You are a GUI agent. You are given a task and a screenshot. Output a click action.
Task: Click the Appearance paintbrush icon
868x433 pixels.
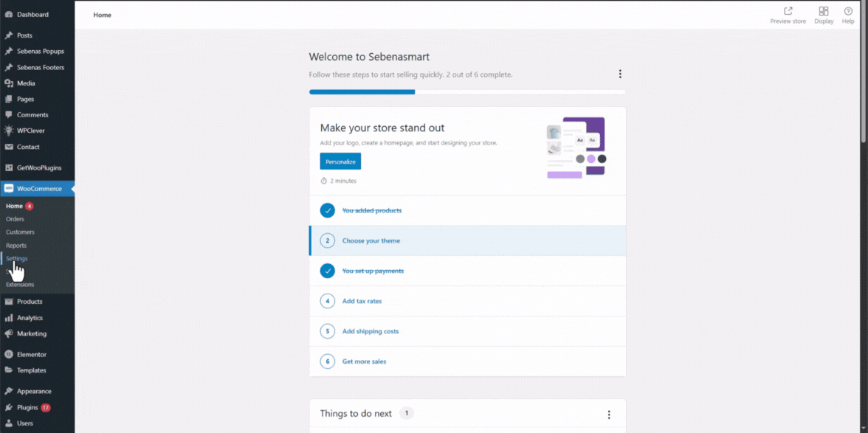pos(9,392)
